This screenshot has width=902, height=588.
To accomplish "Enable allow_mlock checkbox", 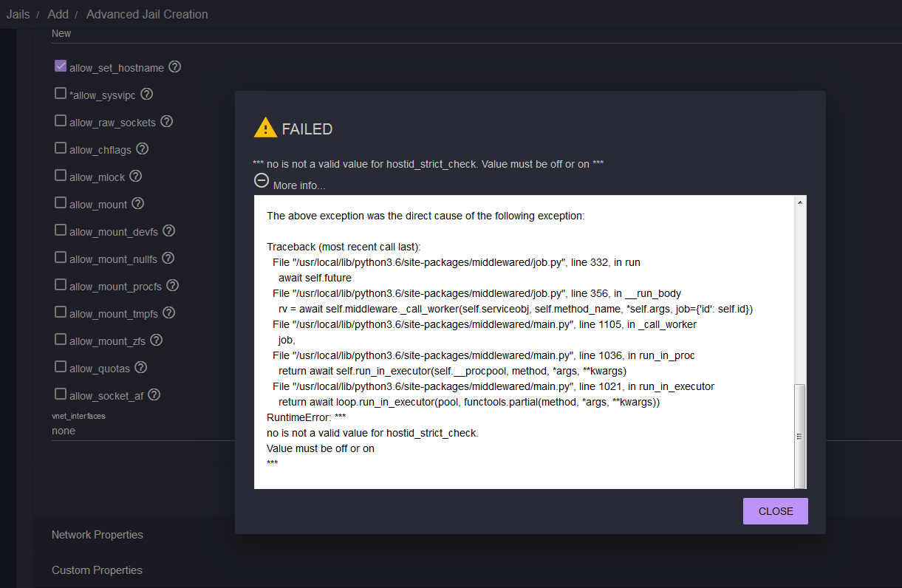I will (61, 176).
